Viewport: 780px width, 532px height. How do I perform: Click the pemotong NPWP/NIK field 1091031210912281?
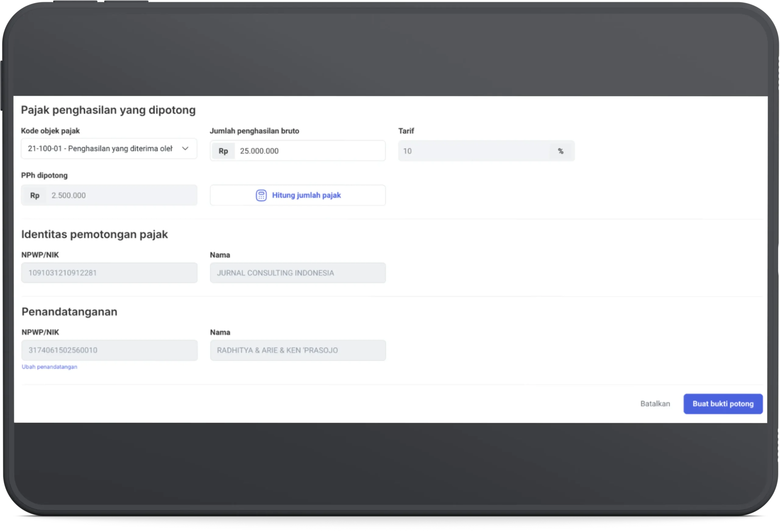[109, 273]
